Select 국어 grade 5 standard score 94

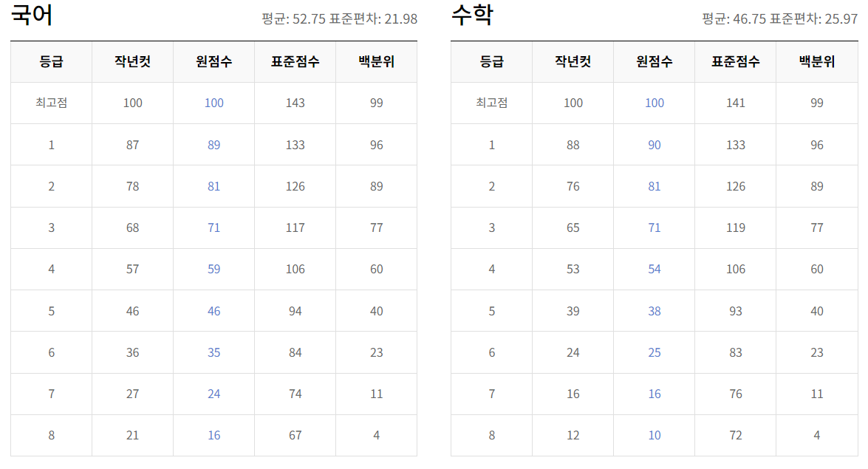(x=295, y=311)
